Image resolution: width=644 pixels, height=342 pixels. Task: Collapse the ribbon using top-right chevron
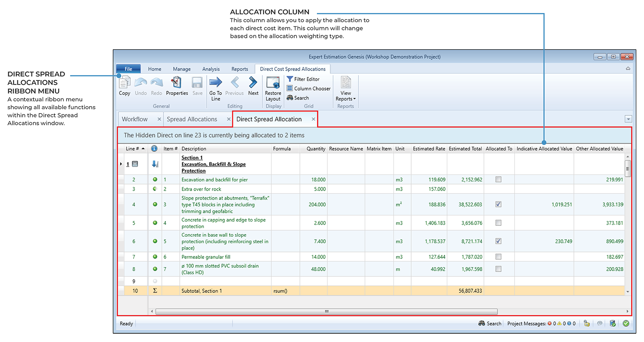point(628,69)
